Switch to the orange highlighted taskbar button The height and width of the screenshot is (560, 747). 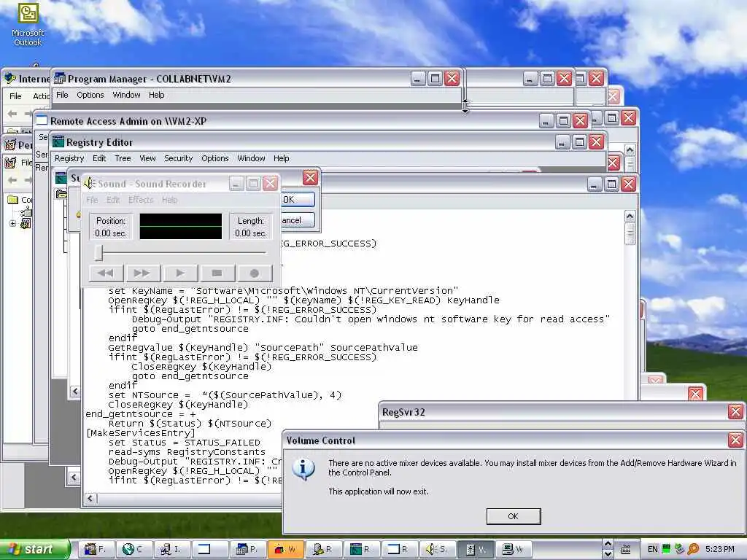tap(285, 549)
